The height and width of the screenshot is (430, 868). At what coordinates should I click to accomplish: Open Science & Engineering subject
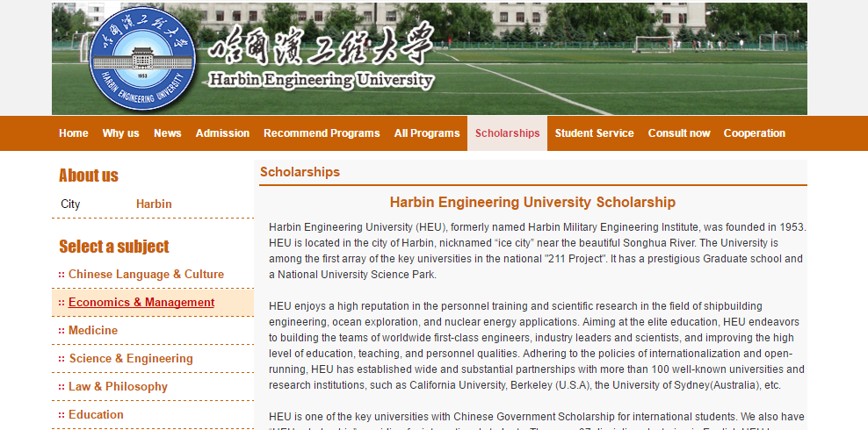click(131, 359)
